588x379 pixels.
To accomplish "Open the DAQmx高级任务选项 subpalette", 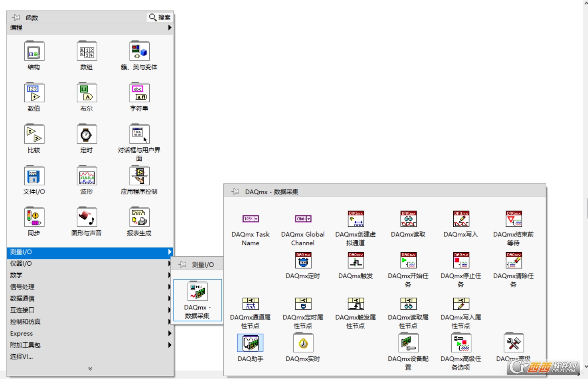I will [461, 343].
